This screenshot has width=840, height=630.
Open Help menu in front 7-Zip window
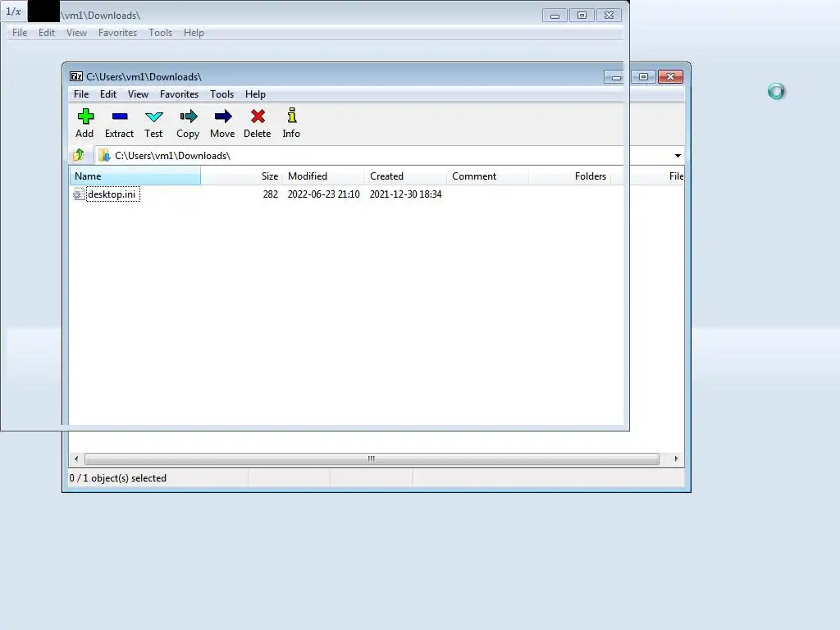coord(256,94)
